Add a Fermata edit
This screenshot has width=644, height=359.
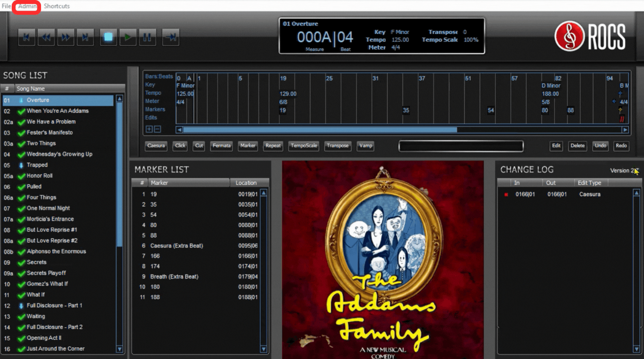[222, 146]
